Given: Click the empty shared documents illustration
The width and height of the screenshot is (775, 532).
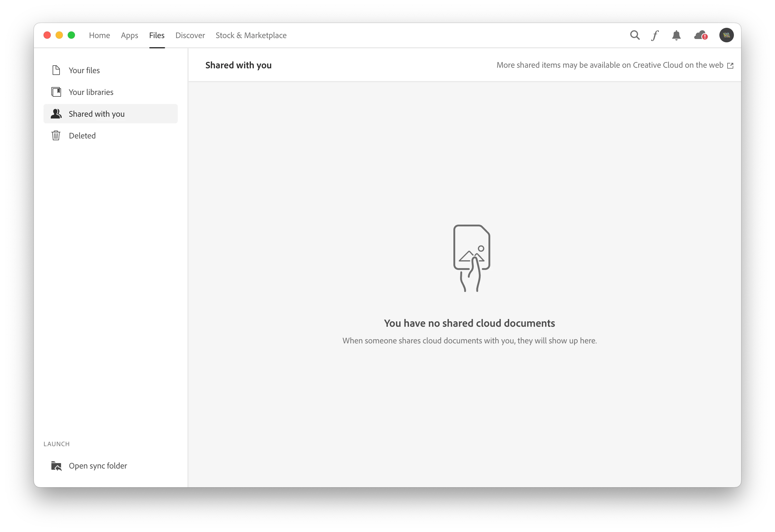Looking at the screenshot, I should click(471, 258).
